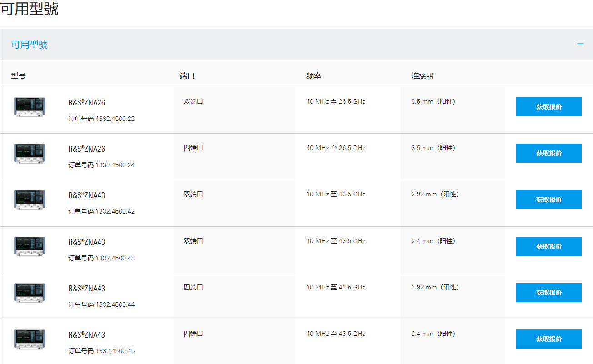The height and width of the screenshot is (364, 593).
Task: Open product image for ZNA43 order 1332.4500.44
Action: 30,293
